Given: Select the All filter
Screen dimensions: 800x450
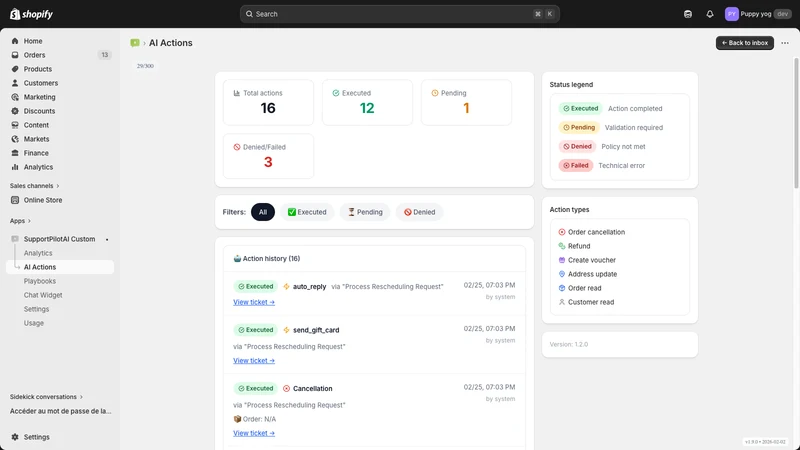Looking at the screenshot, I should point(263,212).
